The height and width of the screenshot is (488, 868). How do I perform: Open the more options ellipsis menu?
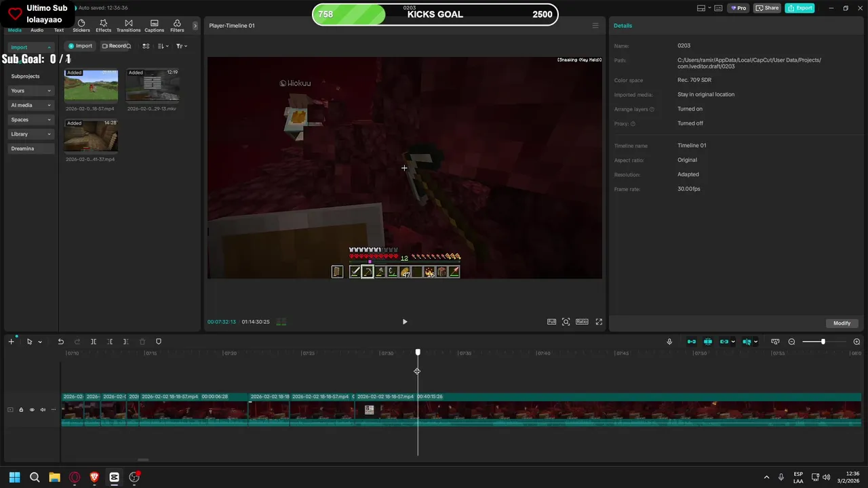pyautogui.click(x=54, y=409)
